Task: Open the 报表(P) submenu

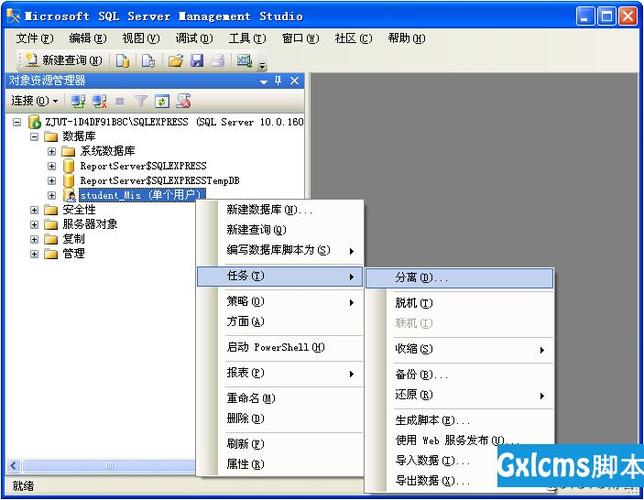Action: (280, 373)
